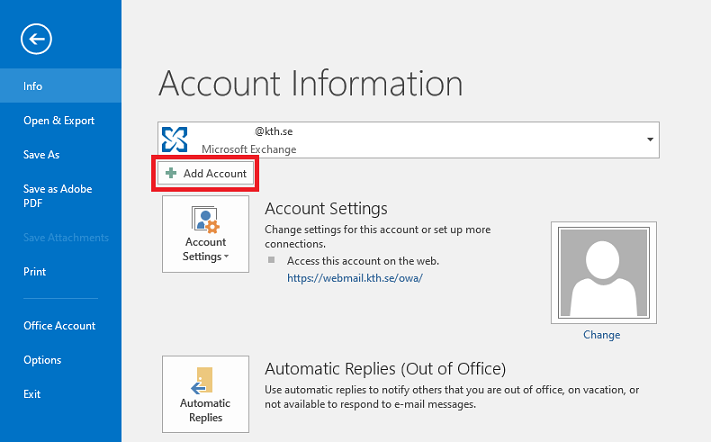Screen dimensions: 711x442
Task: Expand the account selector dropdown arrow
Action: click(650, 140)
